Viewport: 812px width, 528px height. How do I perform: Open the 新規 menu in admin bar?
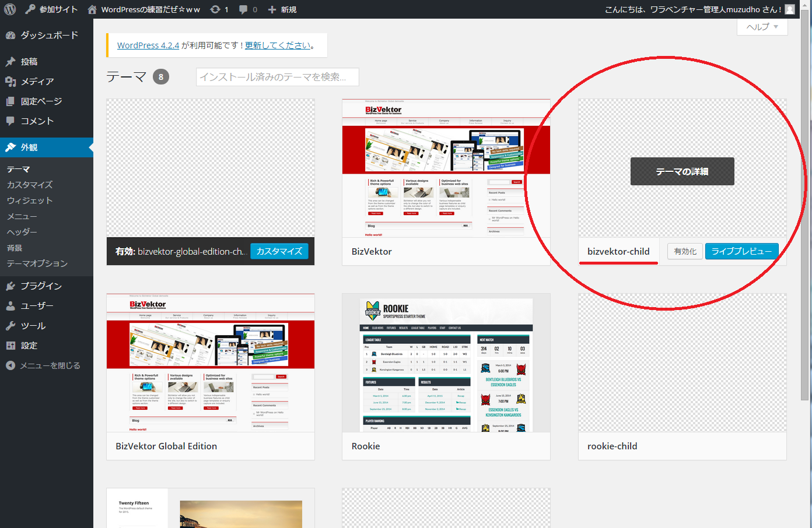click(282, 9)
